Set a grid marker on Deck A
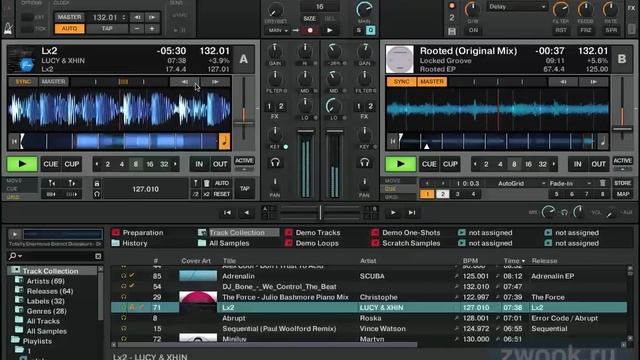Image resolution: width=640 pixels, height=360 pixels. tap(196, 183)
